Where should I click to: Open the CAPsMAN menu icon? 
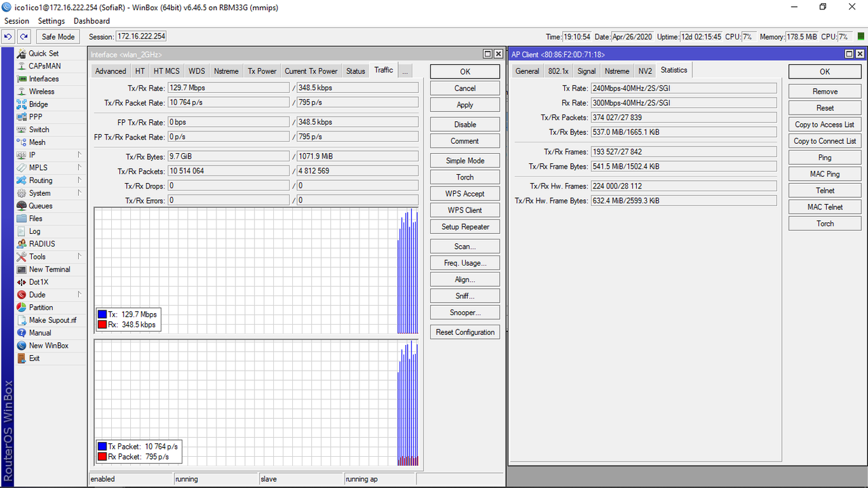(x=22, y=66)
